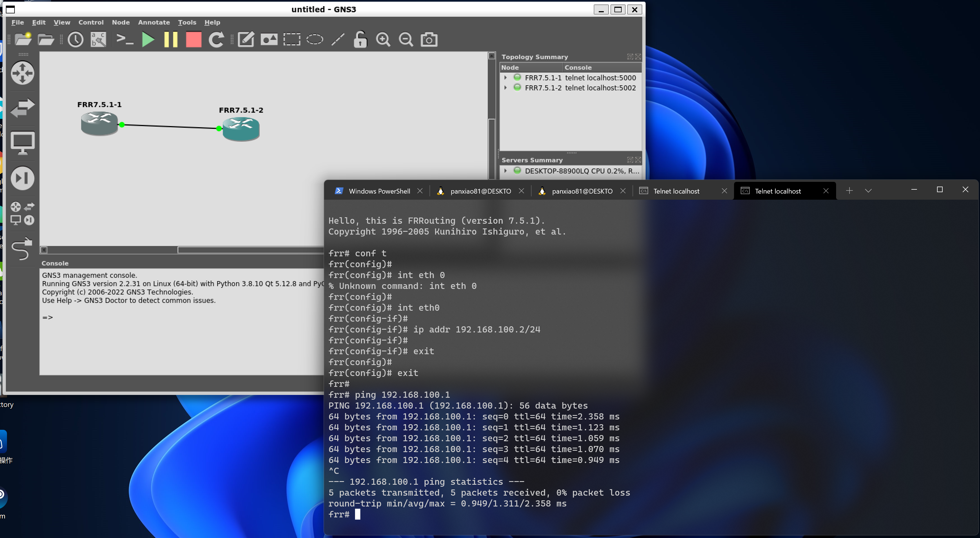
Task: Switch to Windows PowerShell tab
Action: (373, 191)
